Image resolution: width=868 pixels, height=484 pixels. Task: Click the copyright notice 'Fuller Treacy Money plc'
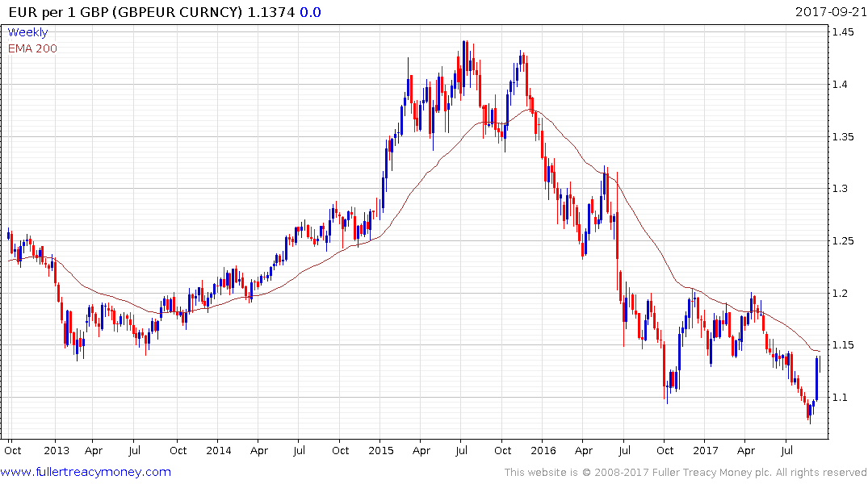(x=712, y=473)
